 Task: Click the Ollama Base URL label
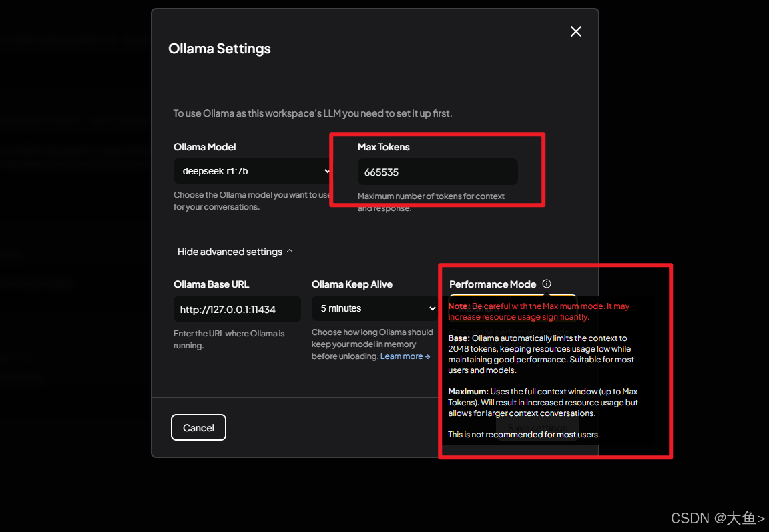click(x=212, y=284)
